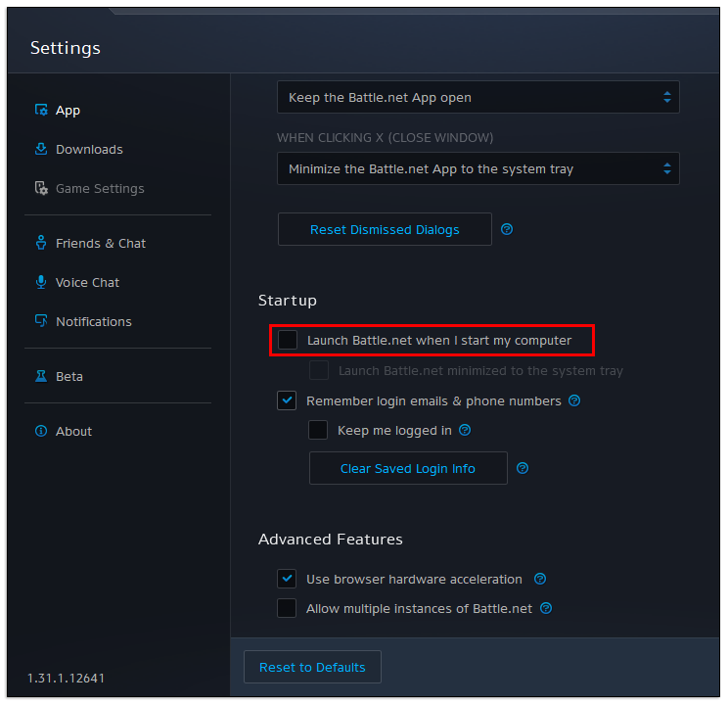728x705 pixels.
Task: Switch to Voice Chat settings
Action: click(87, 282)
